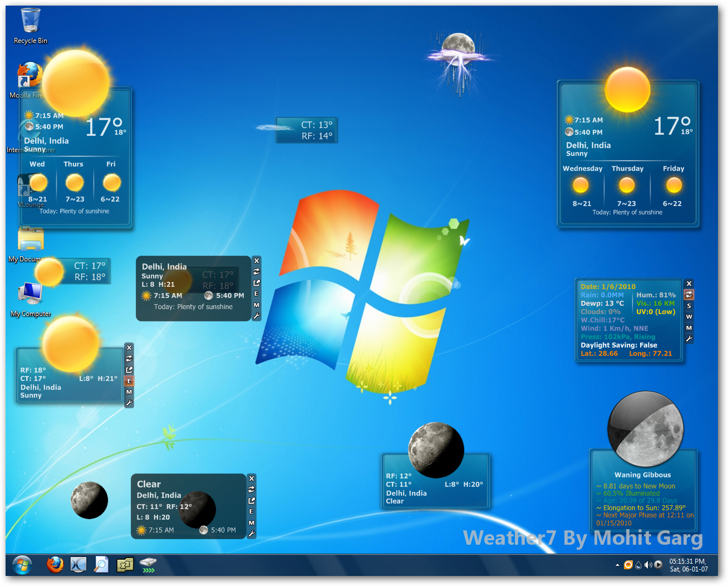Click Friday forecast sun in right gadget
The width and height of the screenshot is (728, 586).
point(674,185)
